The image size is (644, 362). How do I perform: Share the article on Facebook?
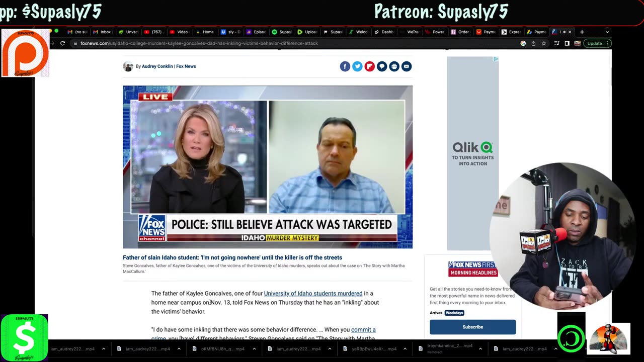pos(345,66)
